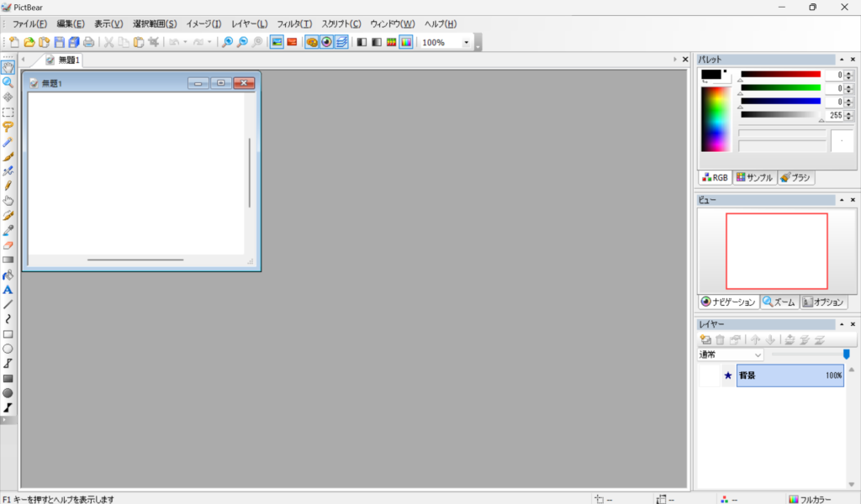
Task: Click the Print icon in toolbar
Action: click(x=88, y=42)
